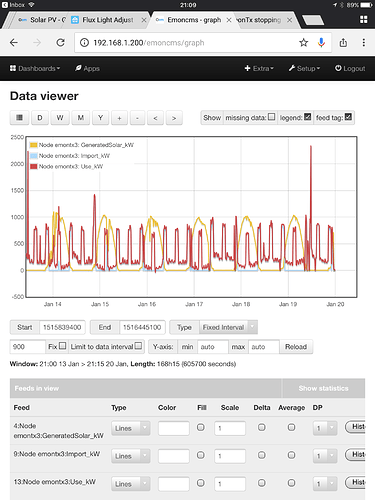This screenshot has width=375, height=500.
Task: Open the tab grid overview icon
Action: (364, 19)
